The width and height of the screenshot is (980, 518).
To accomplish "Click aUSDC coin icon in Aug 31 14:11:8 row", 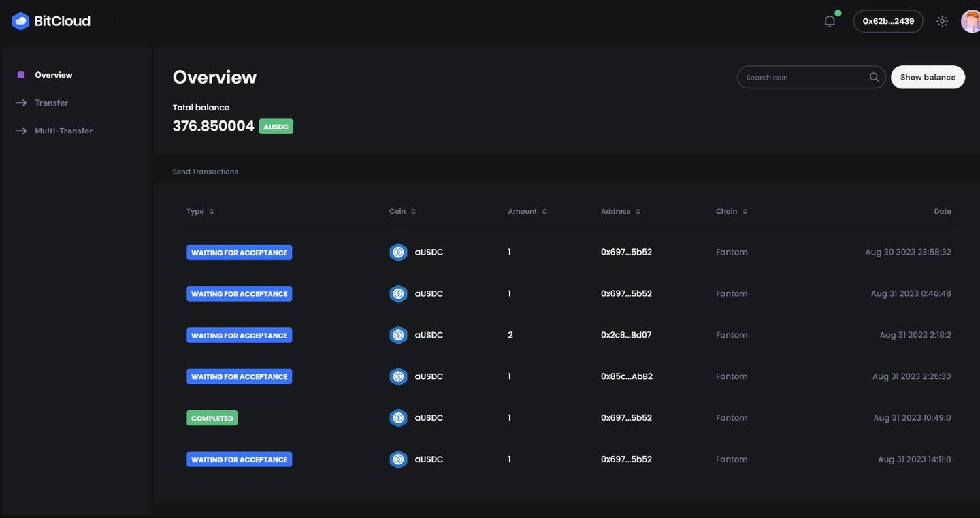I will pyautogui.click(x=398, y=459).
